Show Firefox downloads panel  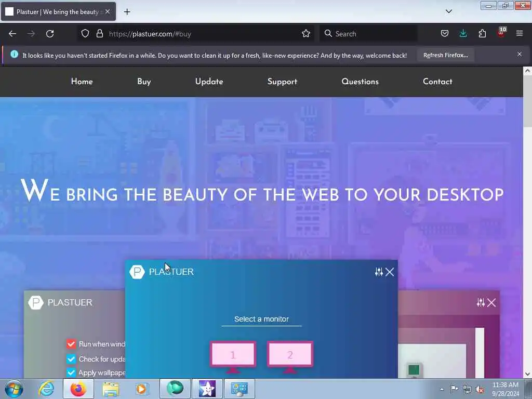463,34
